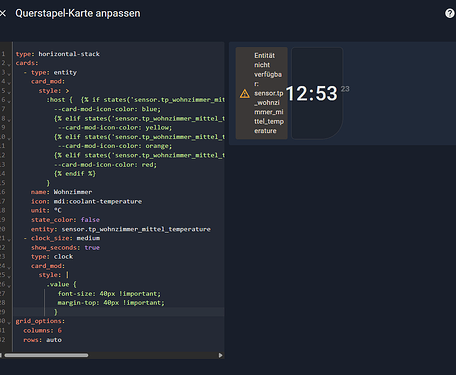Fold the '.value {' block via its gutter arrow
Viewport: 456px width, 375px height.
coord(9,285)
